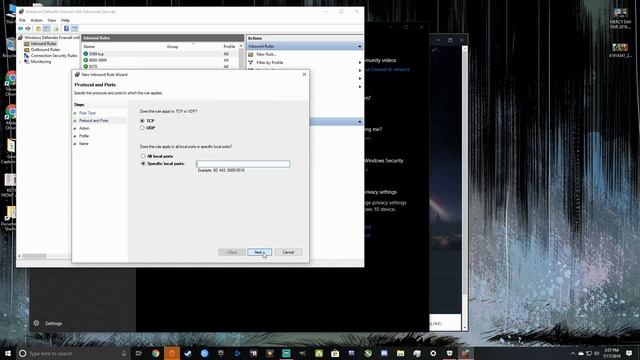Select the UDP radio button

142,128
